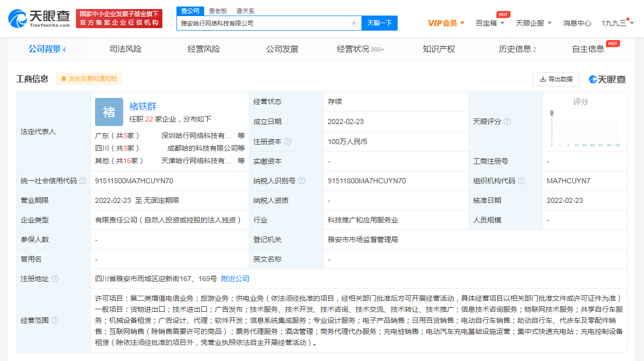Open the 经营风险 tab

(x=204, y=49)
